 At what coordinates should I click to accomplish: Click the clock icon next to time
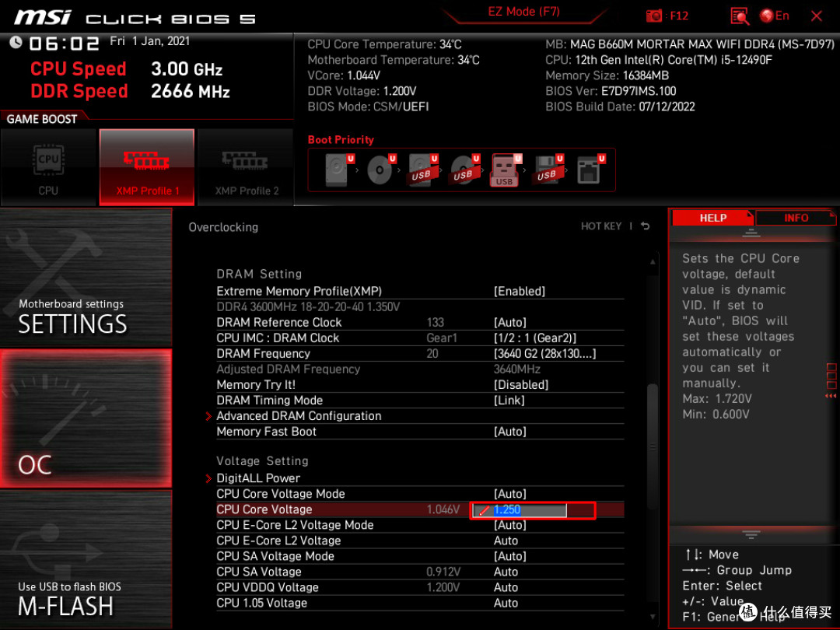16,42
